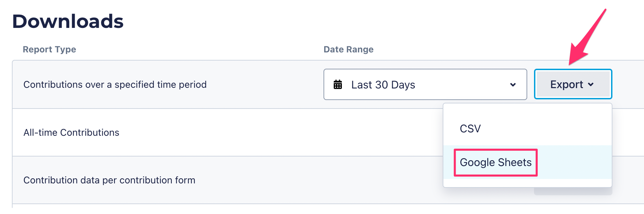Click empty area right of Google Sheets option
Image resolution: width=644 pixels, height=214 pixels.
[x=574, y=162]
